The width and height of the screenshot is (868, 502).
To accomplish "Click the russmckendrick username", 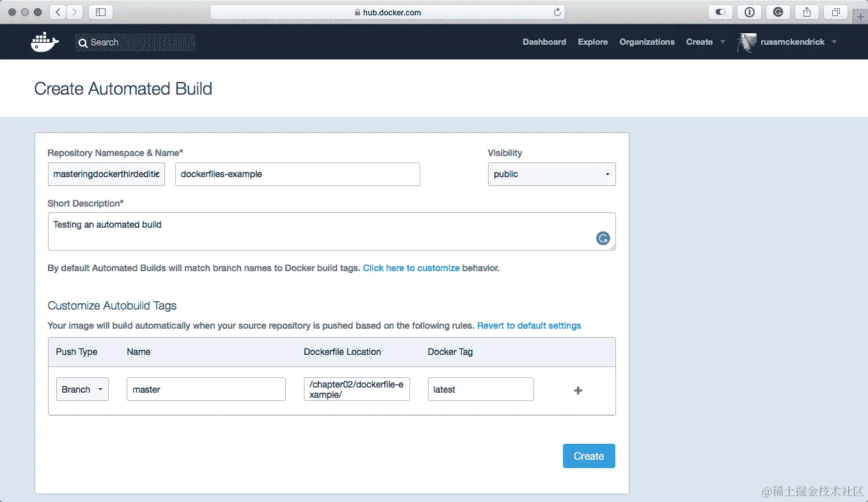I will (x=793, y=42).
